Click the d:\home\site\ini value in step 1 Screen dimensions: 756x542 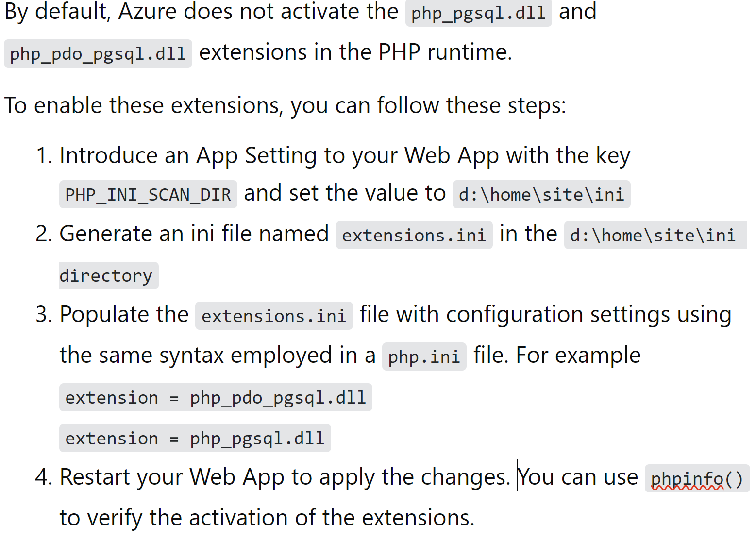coord(541,195)
